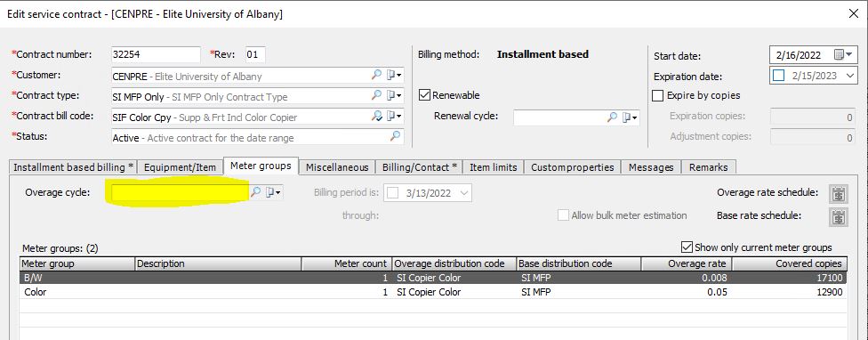Open the Equipment/Item tab
Screen dimensions: 868x340
(180, 167)
